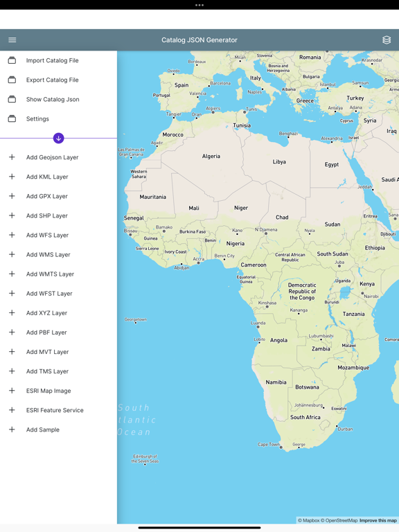Click plus icon beside Add KML Layer

(x=12, y=177)
